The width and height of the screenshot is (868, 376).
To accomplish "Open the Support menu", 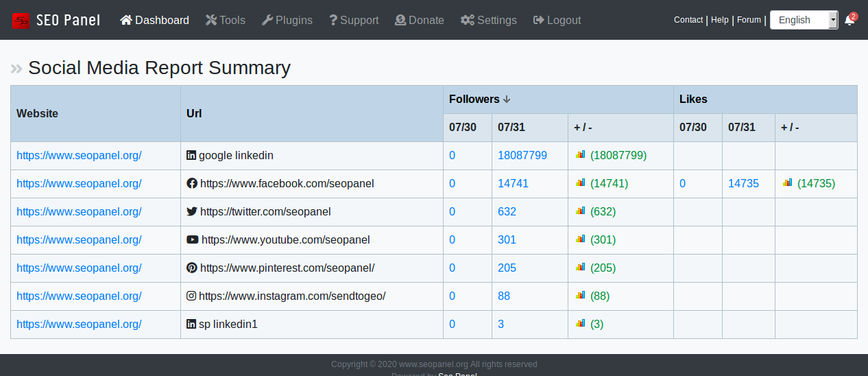I will [x=354, y=21].
